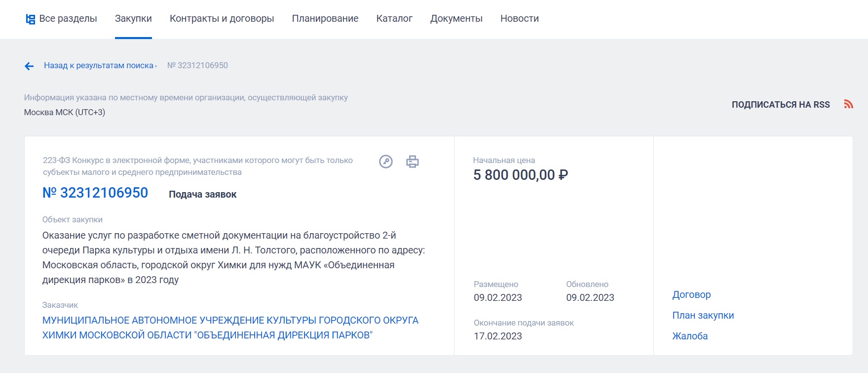
Task: Open Контракты и договоры menu
Action: pos(222,19)
